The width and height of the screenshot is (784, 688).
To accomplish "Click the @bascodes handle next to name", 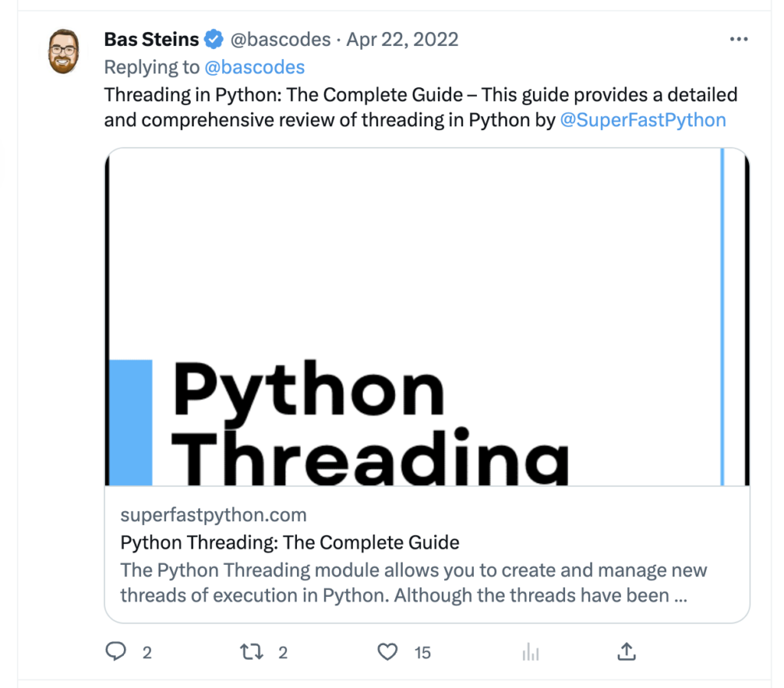I will pos(280,40).
